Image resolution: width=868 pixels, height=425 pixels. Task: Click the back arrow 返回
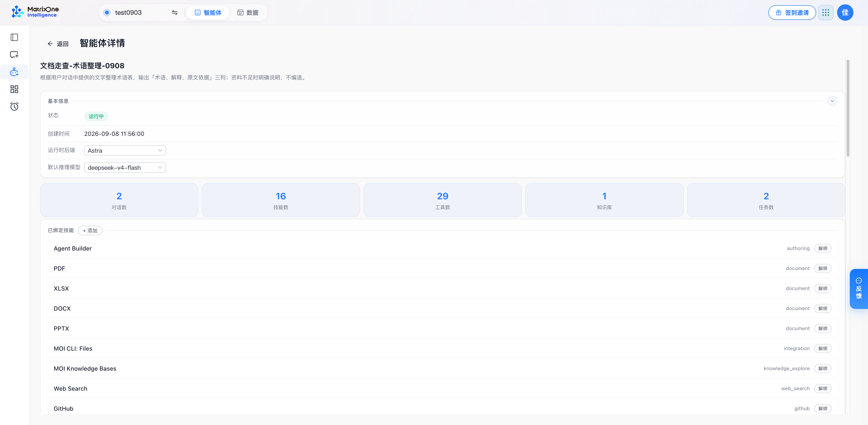point(58,44)
